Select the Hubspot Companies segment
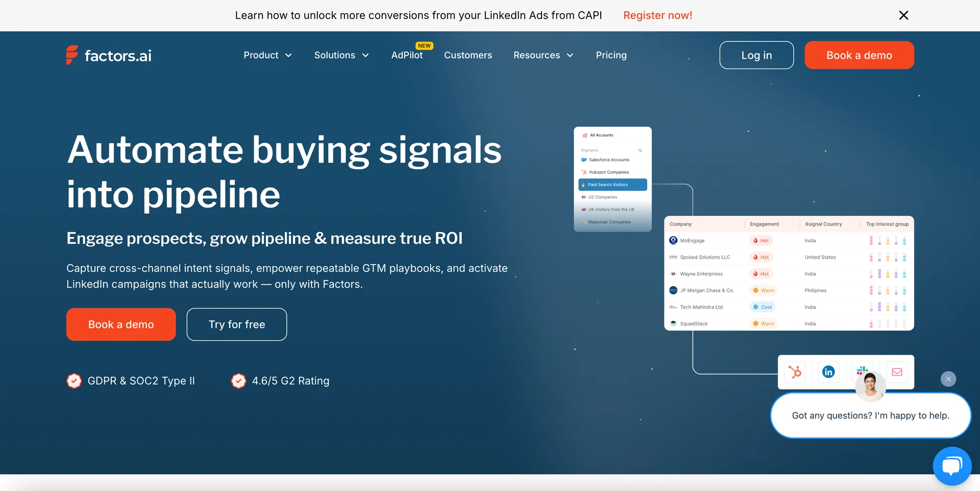This screenshot has width=980, height=491. pos(609,172)
